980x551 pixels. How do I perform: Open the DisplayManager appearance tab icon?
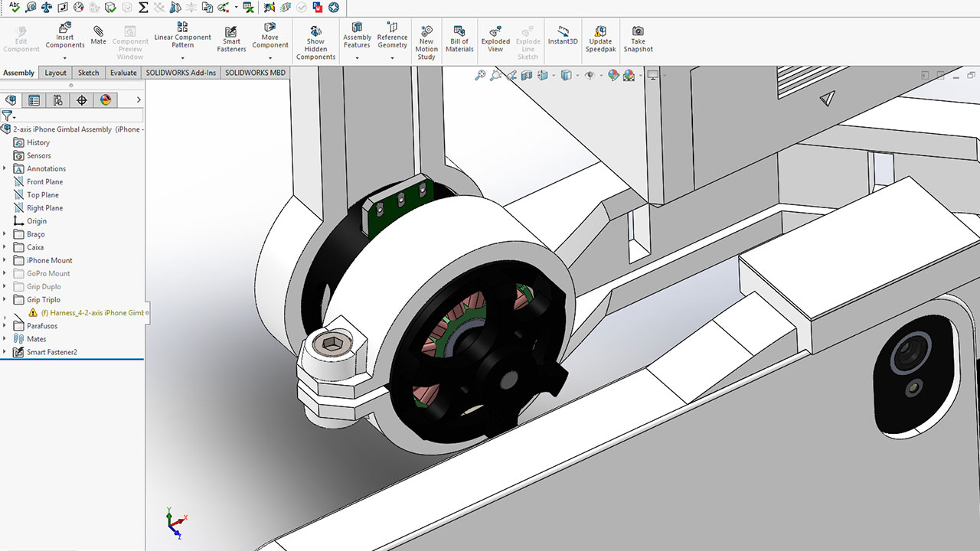pyautogui.click(x=106, y=100)
